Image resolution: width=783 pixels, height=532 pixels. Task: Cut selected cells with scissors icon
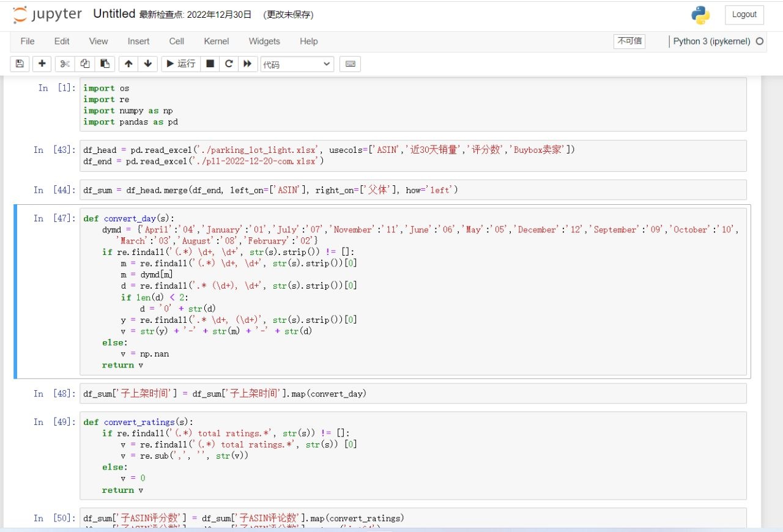[x=65, y=64]
